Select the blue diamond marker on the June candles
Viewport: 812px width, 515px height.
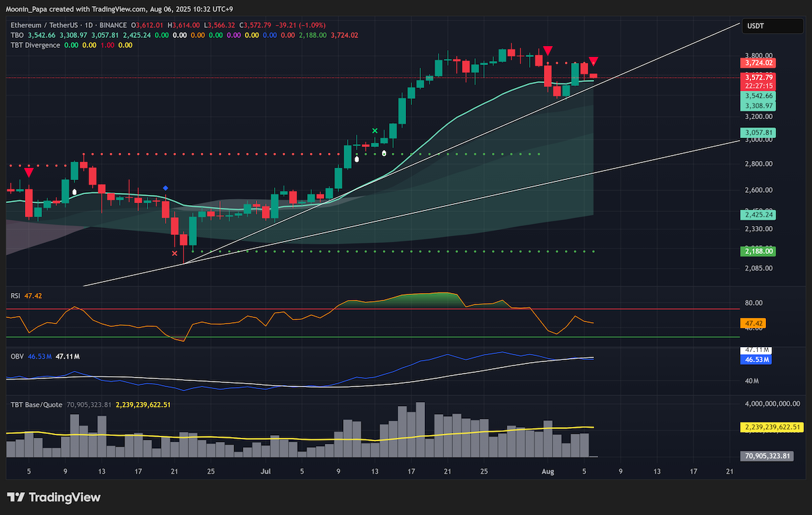click(166, 187)
